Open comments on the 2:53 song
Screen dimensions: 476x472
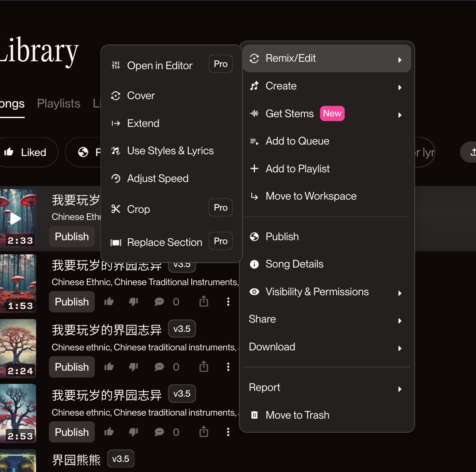click(x=159, y=432)
